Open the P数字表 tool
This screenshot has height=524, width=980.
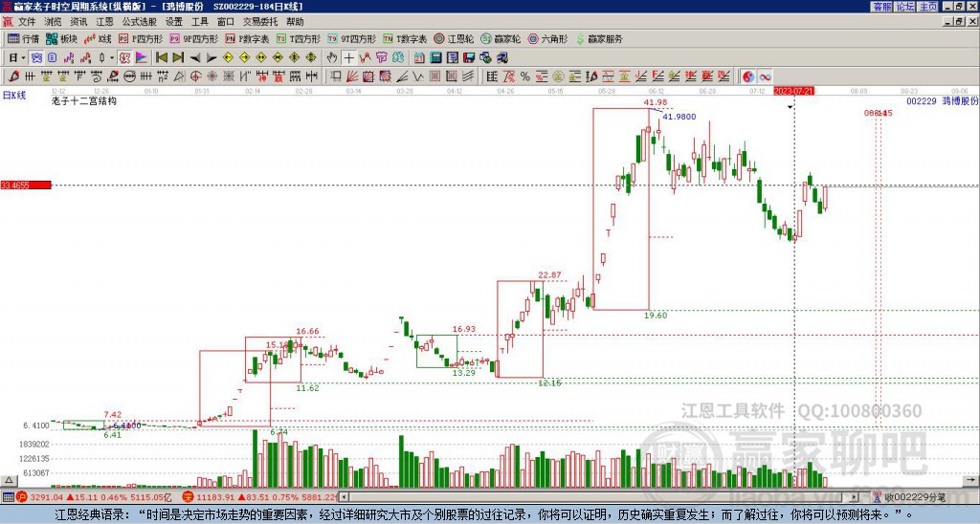pyautogui.click(x=248, y=38)
